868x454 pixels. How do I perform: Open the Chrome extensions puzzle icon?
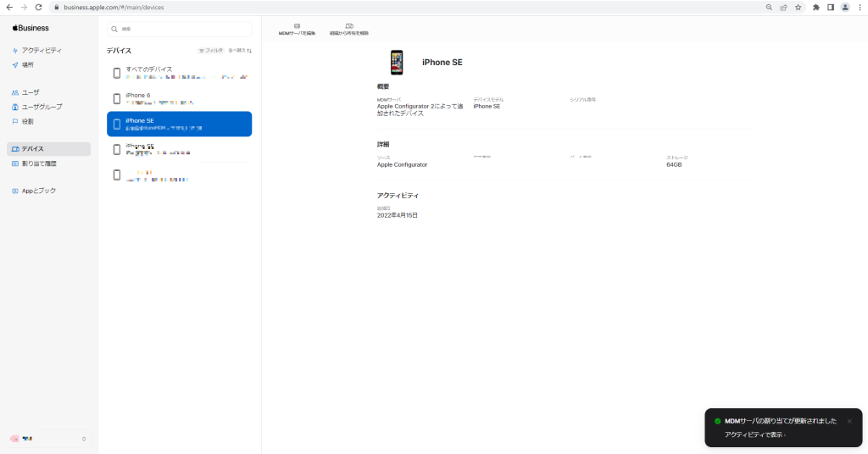click(815, 7)
